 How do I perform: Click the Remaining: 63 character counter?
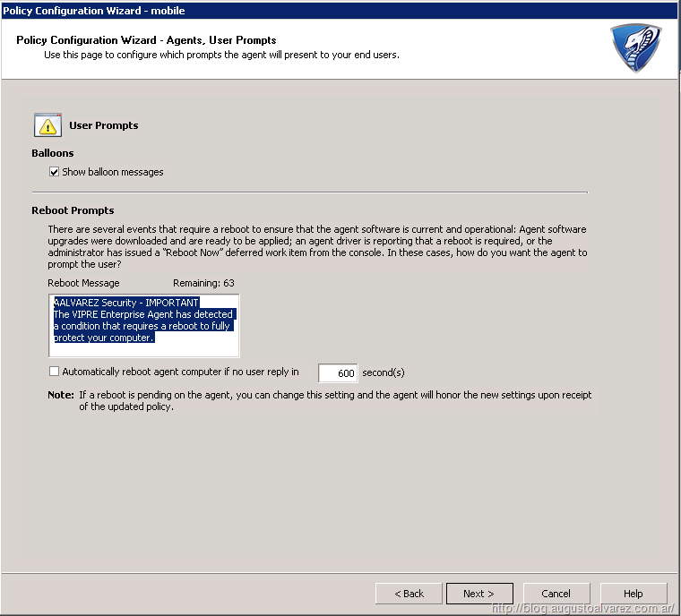coord(203,283)
